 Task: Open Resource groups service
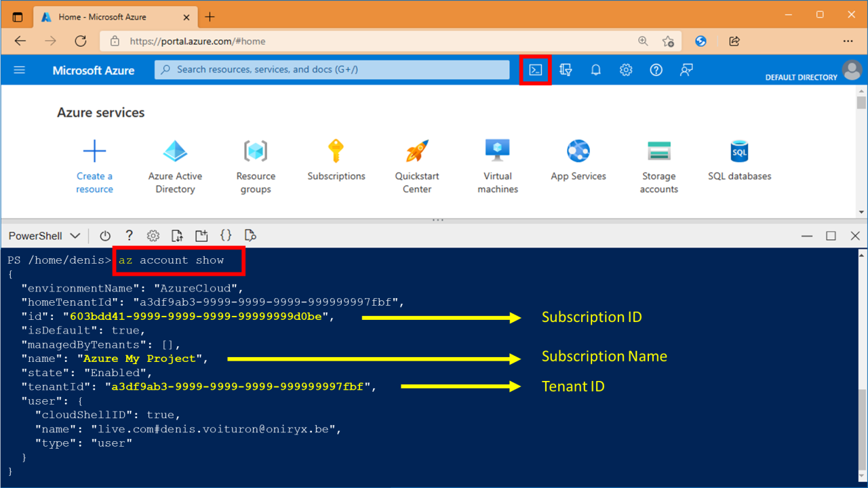(x=256, y=167)
